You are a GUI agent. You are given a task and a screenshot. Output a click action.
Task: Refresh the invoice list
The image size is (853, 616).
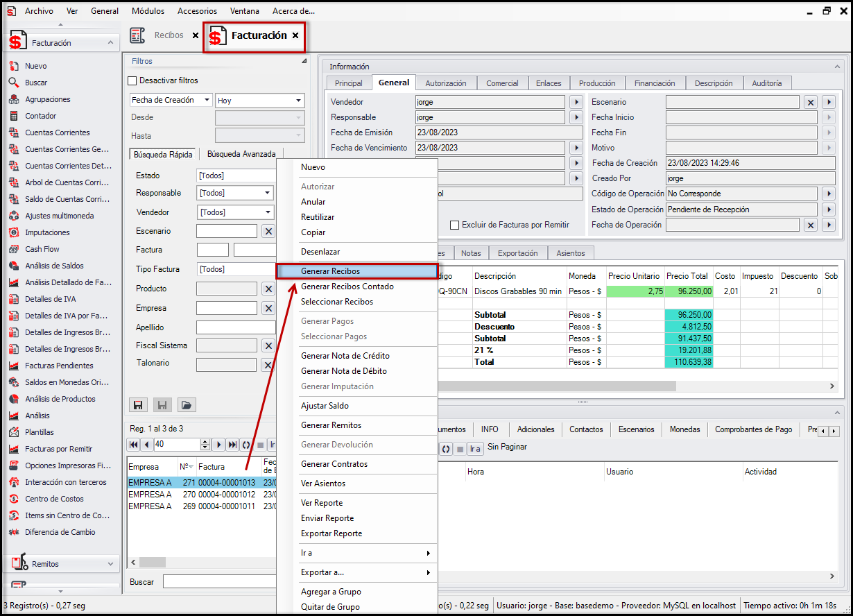246,445
